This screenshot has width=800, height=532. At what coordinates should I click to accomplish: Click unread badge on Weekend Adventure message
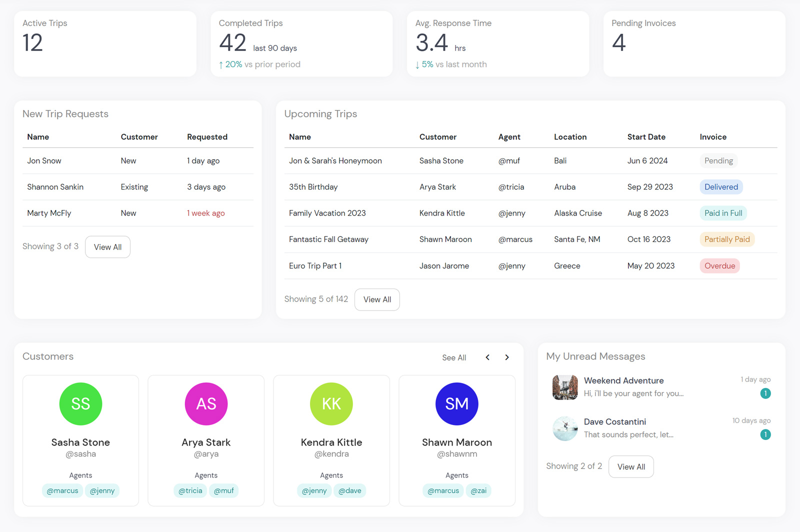pos(765,393)
